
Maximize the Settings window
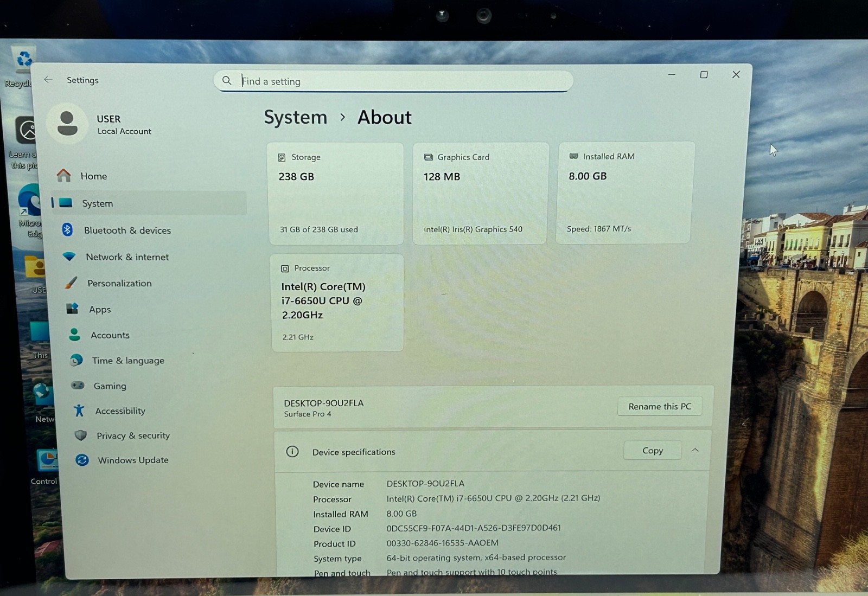pos(704,74)
